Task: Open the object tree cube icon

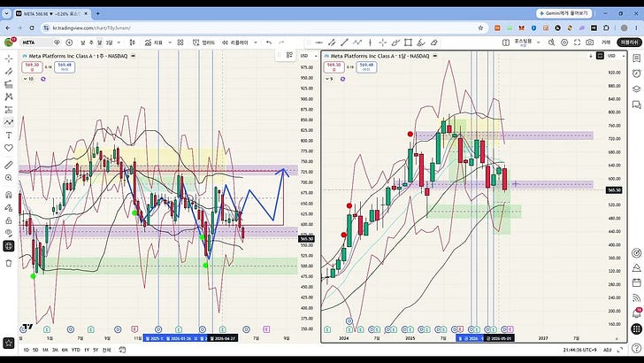Action: pyautogui.click(x=9, y=246)
